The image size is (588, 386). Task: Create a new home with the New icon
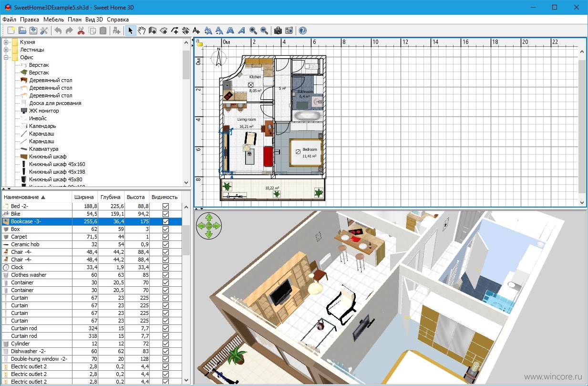pos(11,31)
